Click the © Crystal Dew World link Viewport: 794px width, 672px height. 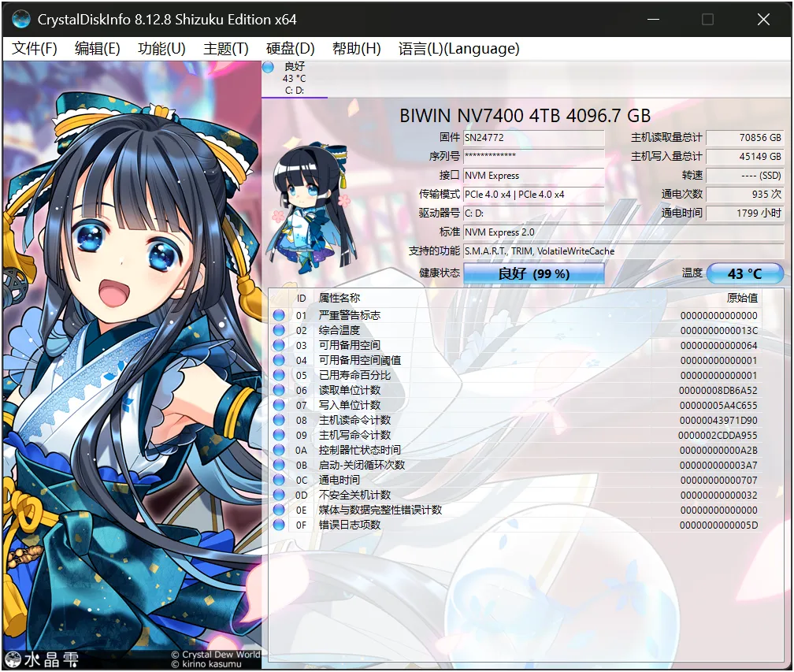(216, 655)
